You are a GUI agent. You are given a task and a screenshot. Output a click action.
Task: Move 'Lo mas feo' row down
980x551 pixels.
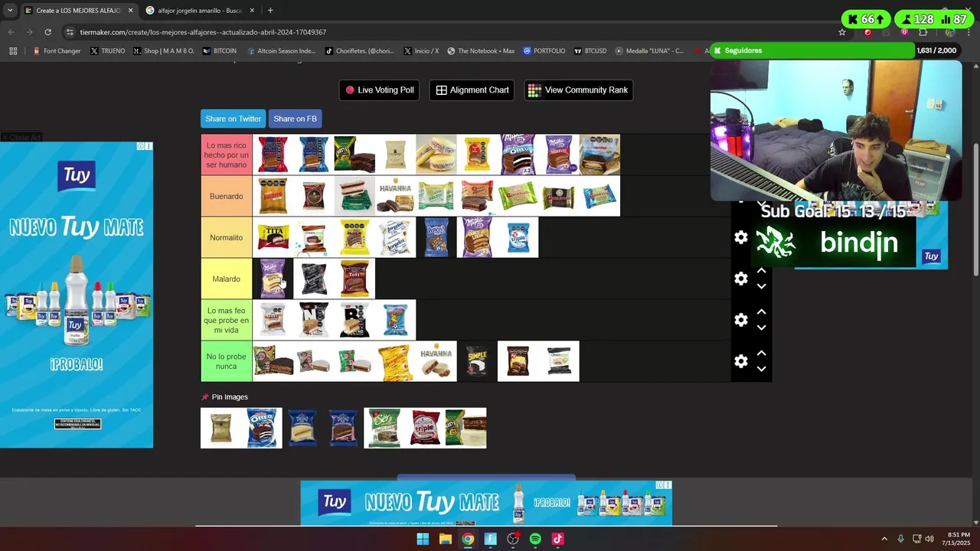pyautogui.click(x=761, y=328)
